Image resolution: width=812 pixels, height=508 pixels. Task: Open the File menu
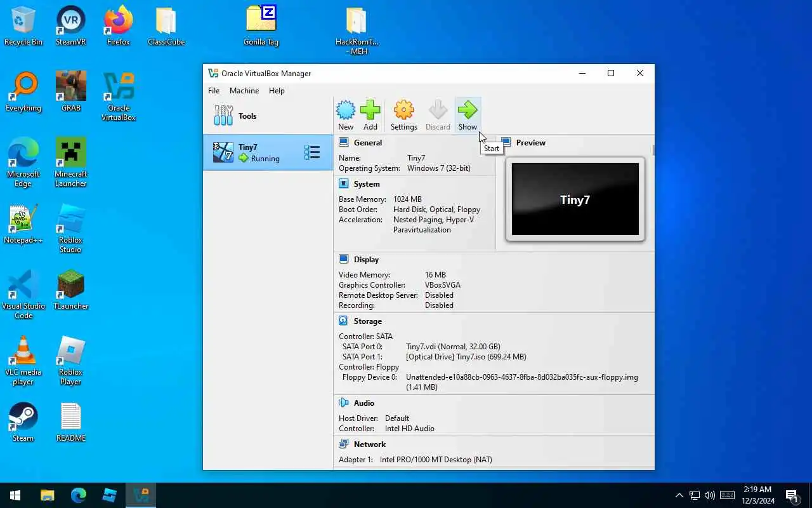click(214, 91)
